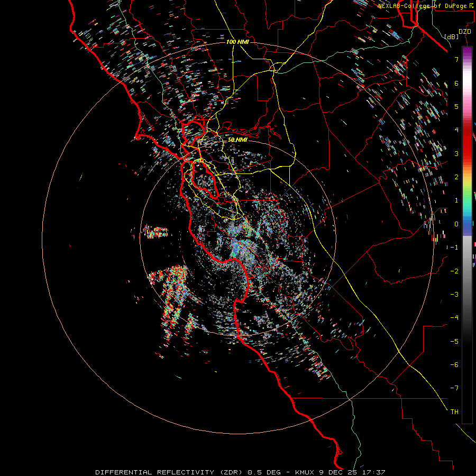Click the "1" tick label on the color scale
This screenshot has height=476, width=476.
tap(456, 200)
